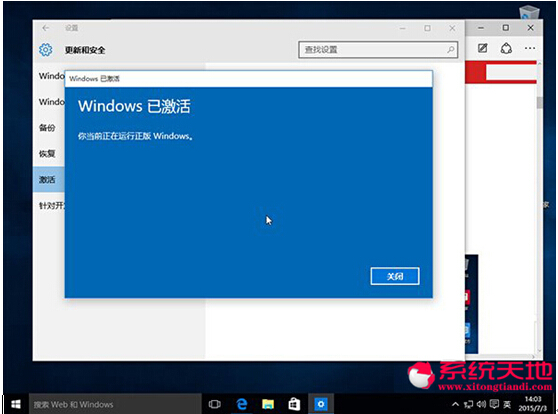Image resolution: width=558 pixels, height=414 pixels.
Task: Open the taskbar clock showing 14:03
Action: pos(532,404)
